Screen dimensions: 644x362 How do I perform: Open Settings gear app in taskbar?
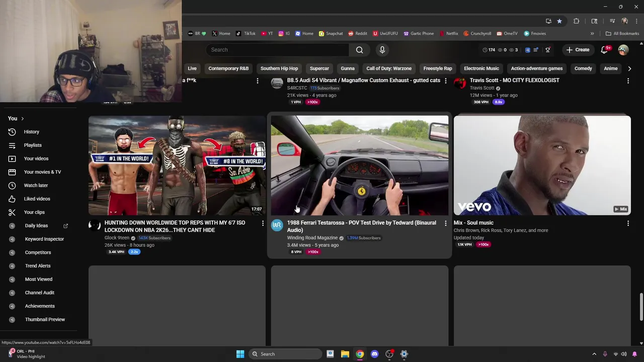point(404,354)
